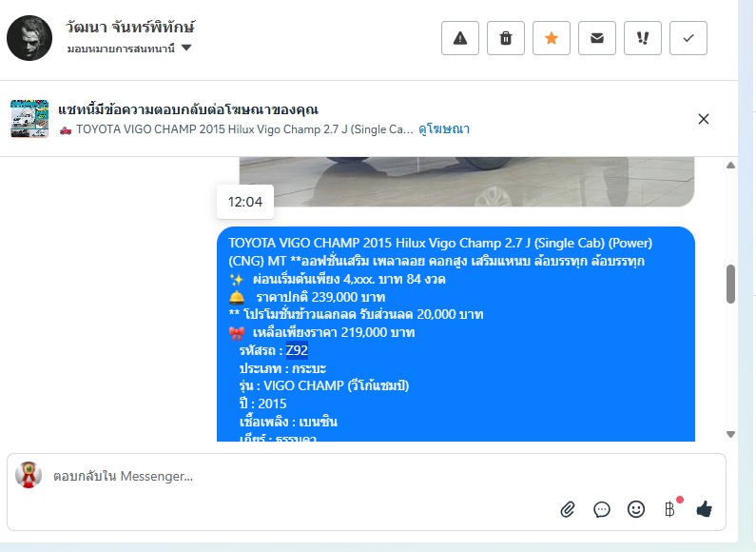Delete conversation with the trash icon

(x=506, y=38)
